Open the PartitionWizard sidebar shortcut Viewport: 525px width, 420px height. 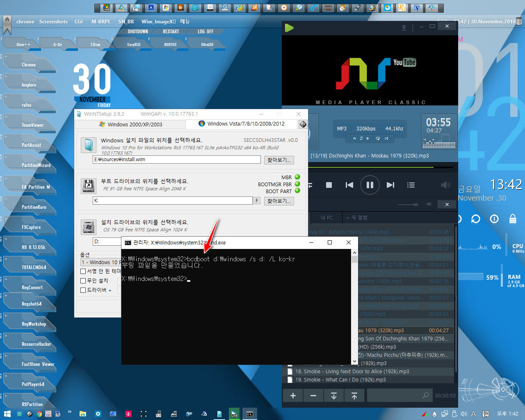[x=36, y=165]
